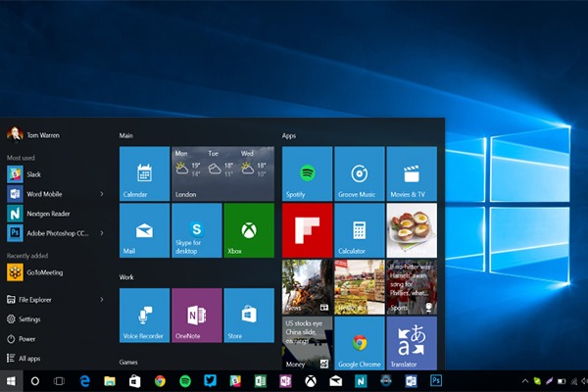Image resolution: width=588 pixels, height=392 pixels.
Task: Open the Tom Warren account menu
Action: 33,134
